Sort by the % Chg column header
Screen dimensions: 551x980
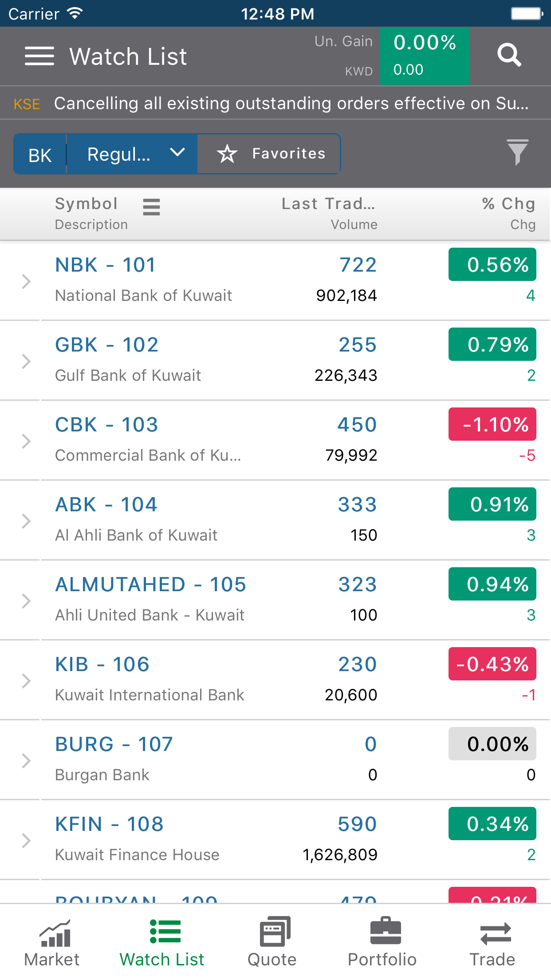508,204
